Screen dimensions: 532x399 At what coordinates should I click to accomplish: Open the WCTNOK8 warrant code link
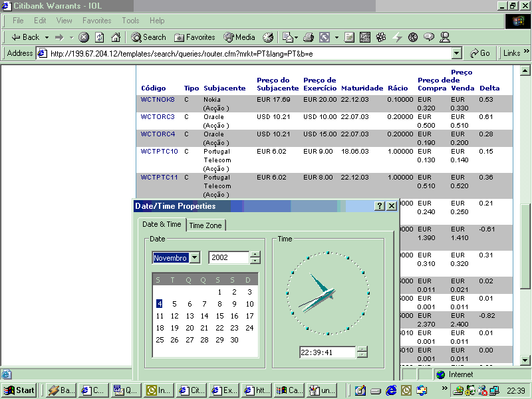point(158,100)
